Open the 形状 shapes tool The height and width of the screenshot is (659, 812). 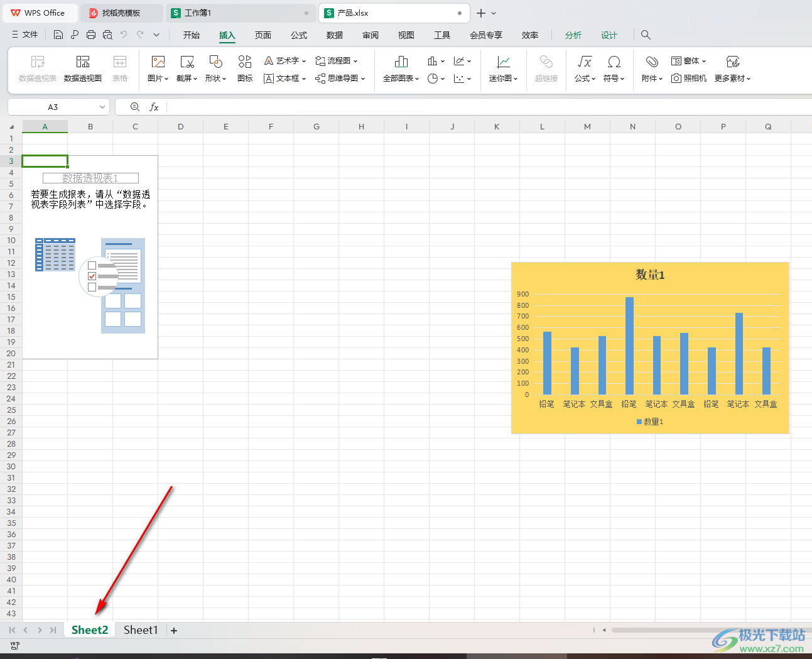pos(215,68)
